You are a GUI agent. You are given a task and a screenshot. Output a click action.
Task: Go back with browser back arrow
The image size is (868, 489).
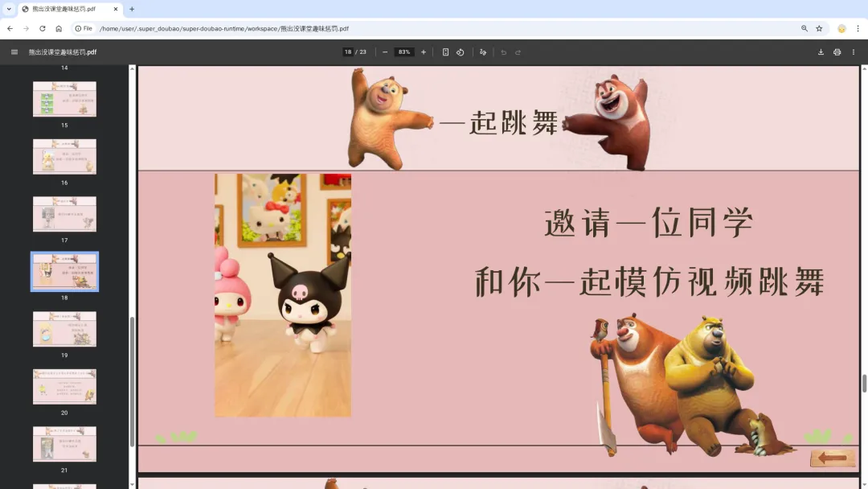click(x=10, y=28)
